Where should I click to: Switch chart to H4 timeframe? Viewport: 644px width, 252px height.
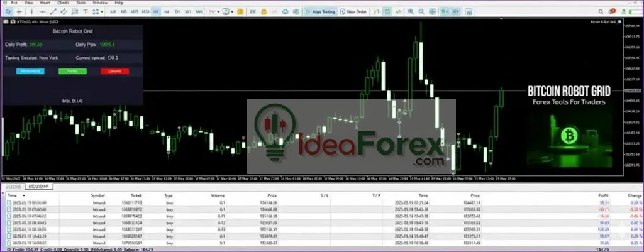167,12
